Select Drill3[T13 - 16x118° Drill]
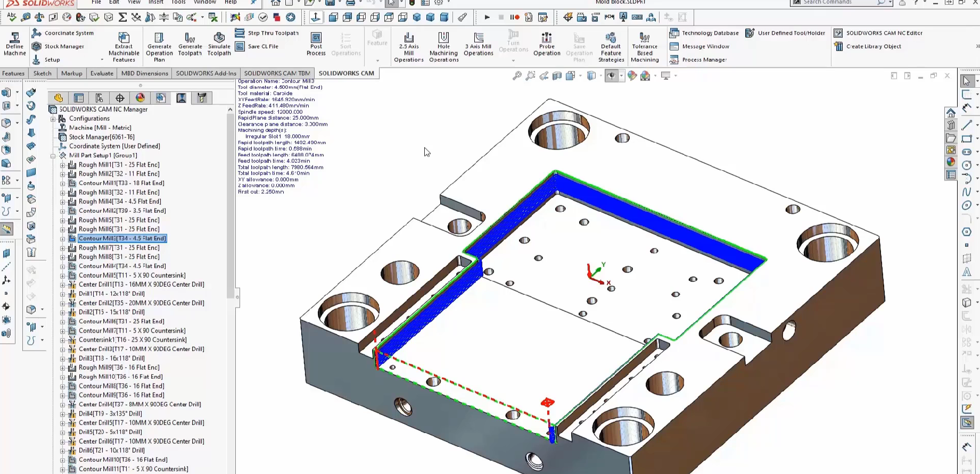 point(112,359)
